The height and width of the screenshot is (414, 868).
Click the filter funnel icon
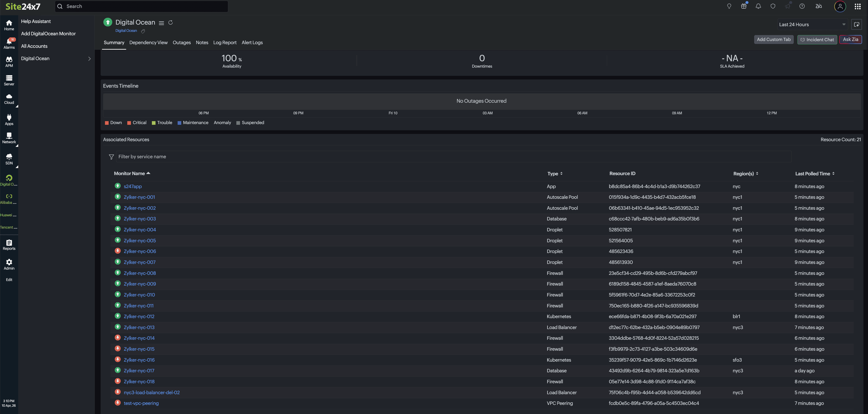tap(112, 157)
